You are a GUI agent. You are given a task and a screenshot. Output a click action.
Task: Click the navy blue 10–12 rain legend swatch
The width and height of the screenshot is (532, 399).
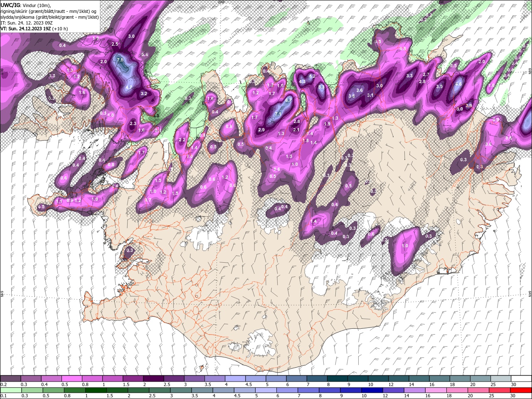click(371, 390)
